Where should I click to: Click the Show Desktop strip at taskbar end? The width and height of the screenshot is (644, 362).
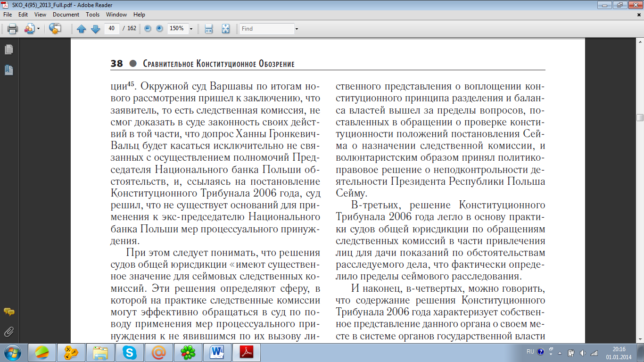[641, 353]
